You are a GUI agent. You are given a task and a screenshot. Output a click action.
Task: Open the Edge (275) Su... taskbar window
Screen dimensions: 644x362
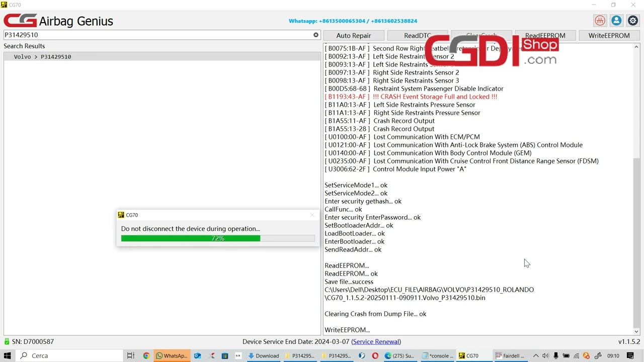pyautogui.click(x=400, y=355)
